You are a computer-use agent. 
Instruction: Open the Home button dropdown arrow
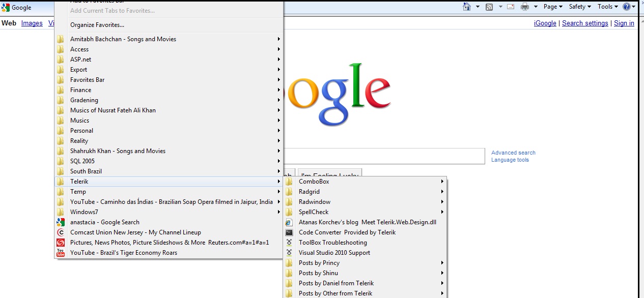pyautogui.click(x=478, y=7)
